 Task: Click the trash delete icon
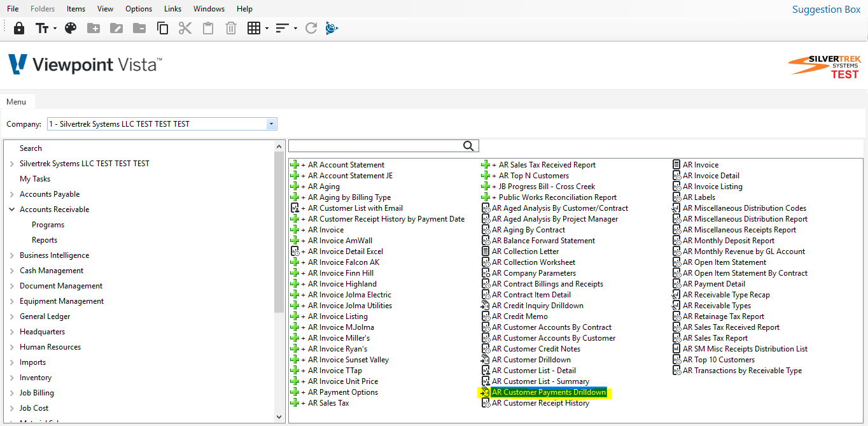(231, 28)
